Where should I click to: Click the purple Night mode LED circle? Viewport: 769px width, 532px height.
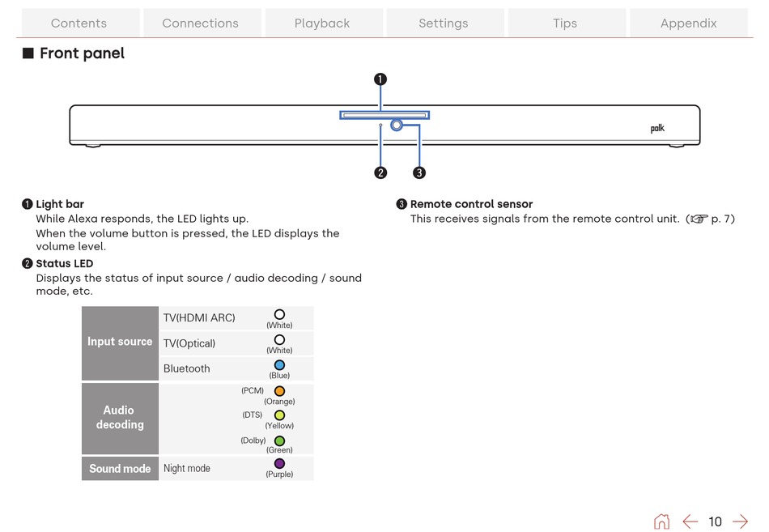[279, 464]
